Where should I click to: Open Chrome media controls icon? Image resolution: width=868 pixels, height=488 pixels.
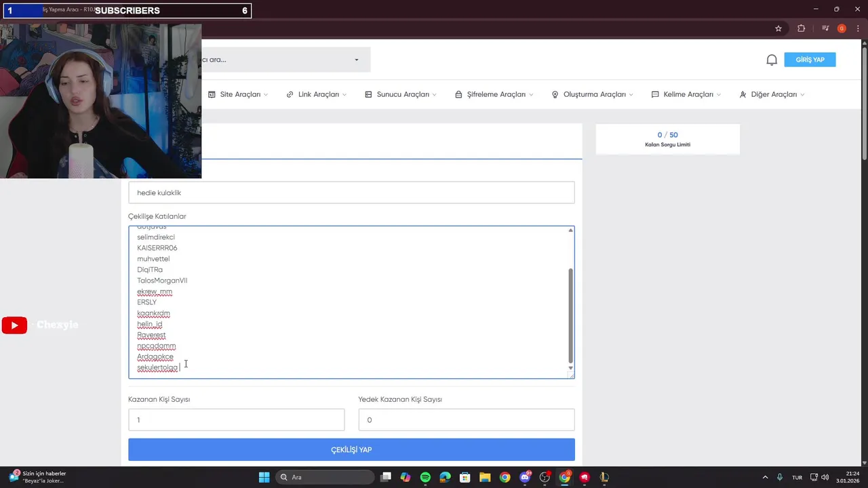(825, 28)
